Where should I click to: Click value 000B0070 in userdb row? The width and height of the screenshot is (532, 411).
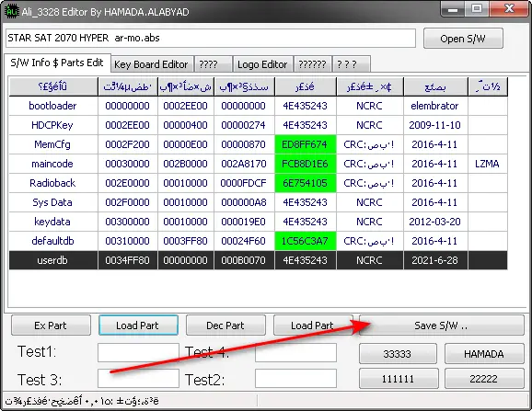[x=244, y=260]
